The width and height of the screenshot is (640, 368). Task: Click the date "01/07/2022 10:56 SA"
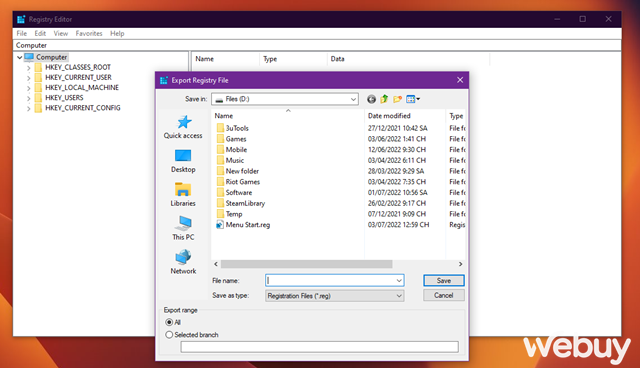click(x=398, y=193)
